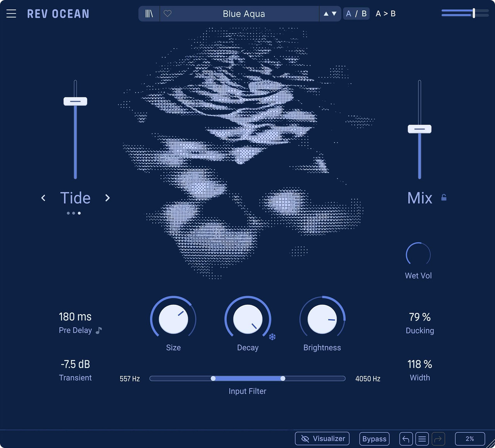Click the 557 Hz filter value
Screen dimensions: 495x448
(x=130, y=379)
